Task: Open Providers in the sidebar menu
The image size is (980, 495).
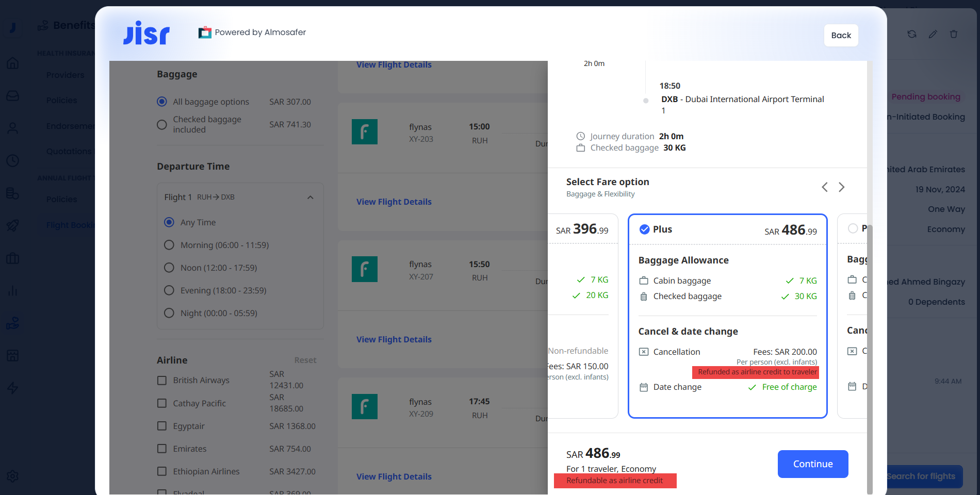Action: tap(65, 75)
